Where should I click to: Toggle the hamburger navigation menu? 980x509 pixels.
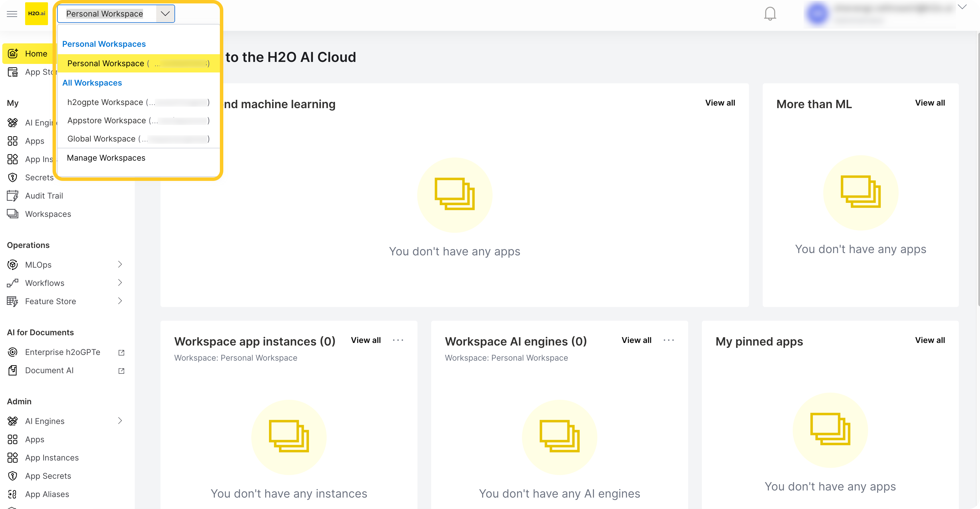12,14
